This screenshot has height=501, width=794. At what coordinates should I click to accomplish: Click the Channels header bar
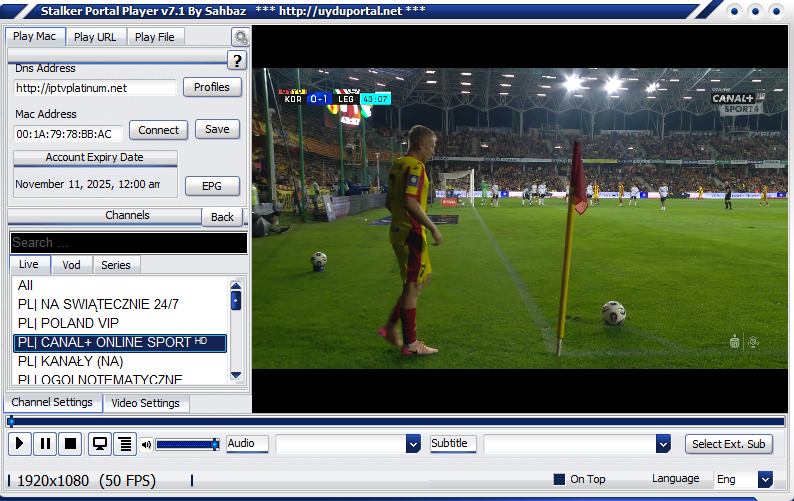click(x=105, y=216)
